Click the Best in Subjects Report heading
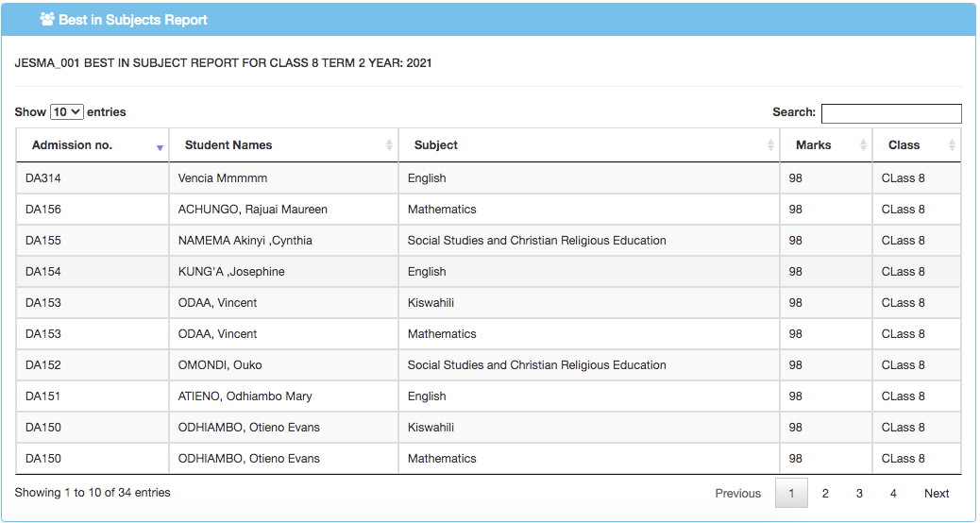980x523 pixels. tap(132, 20)
